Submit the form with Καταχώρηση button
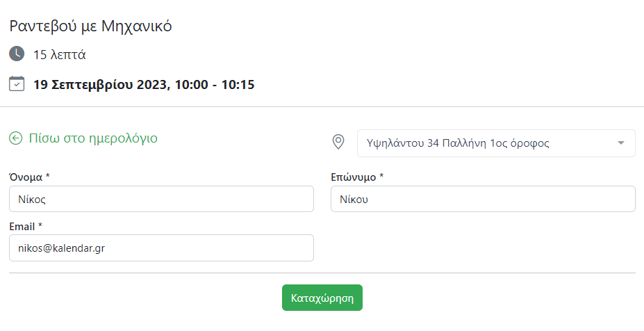Screen dimensions: 644x331 tap(322, 298)
